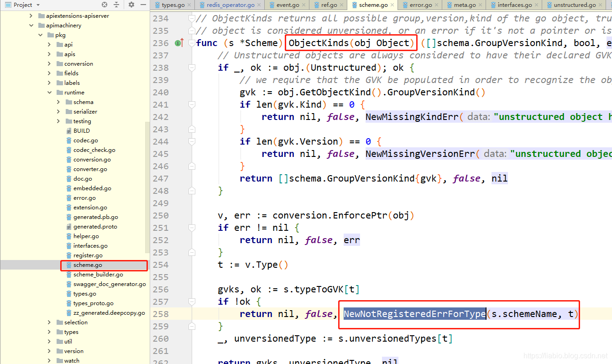
Task: Close the redis_operator.go tab
Action: [x=258, y=5]
